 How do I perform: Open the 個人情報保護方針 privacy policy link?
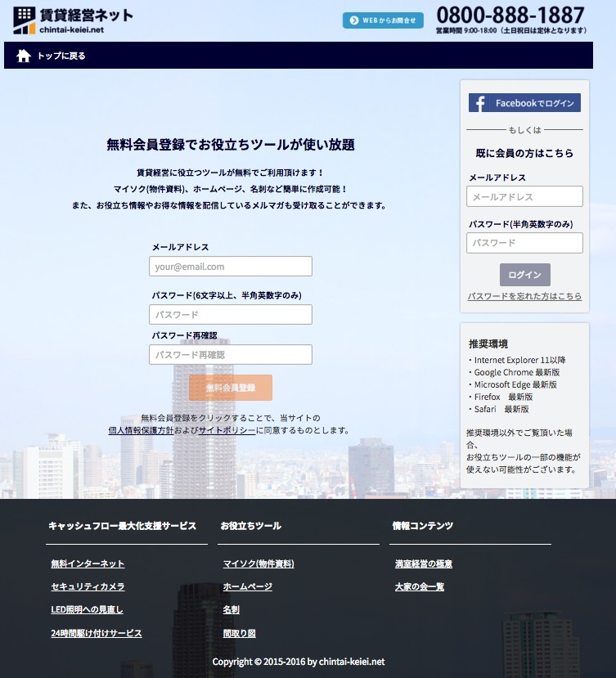pyautogui.click(x=141, y=430)
